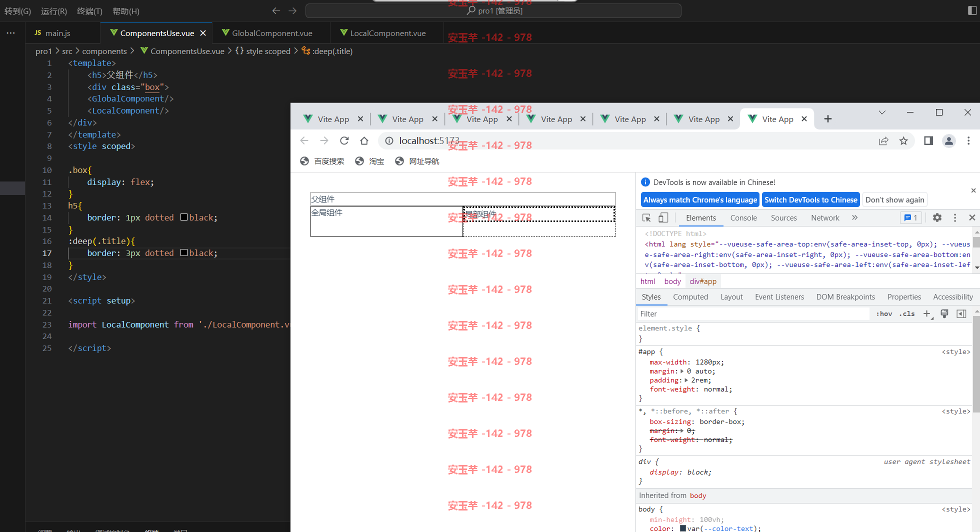The image size is (980, 532).
Task: Open the Chrome profile avatar
Action: click(x=948, y=141)
